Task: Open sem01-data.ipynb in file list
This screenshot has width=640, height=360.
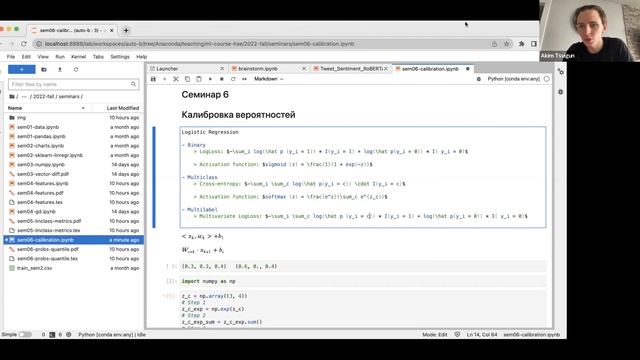Action: tap(73, 127)
